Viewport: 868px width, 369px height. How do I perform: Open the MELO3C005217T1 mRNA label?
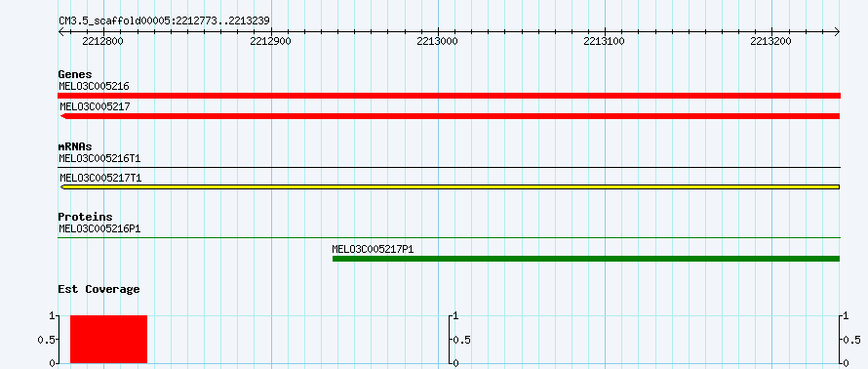point(100,178)
